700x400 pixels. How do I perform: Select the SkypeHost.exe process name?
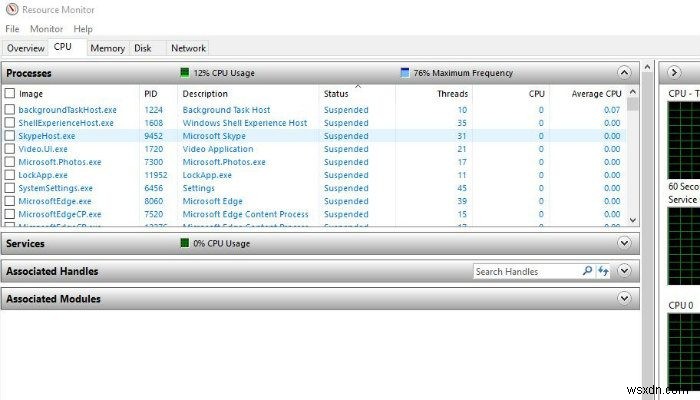[47, 136]
